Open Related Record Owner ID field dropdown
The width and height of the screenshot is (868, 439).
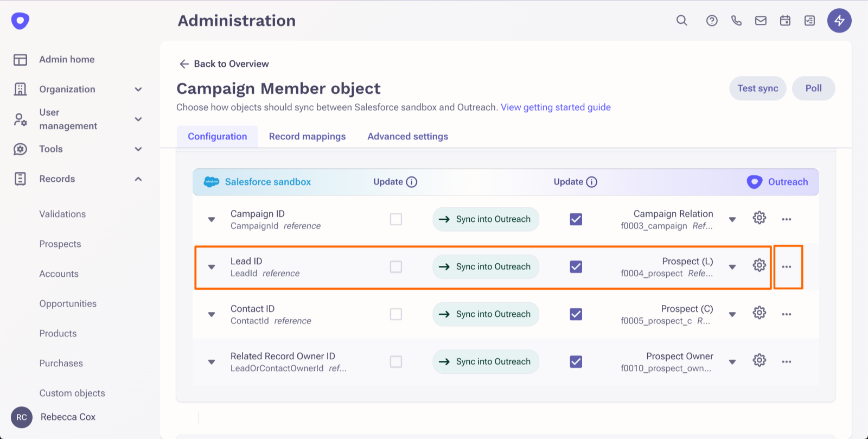pyautogui.click(x=212, y=362)
